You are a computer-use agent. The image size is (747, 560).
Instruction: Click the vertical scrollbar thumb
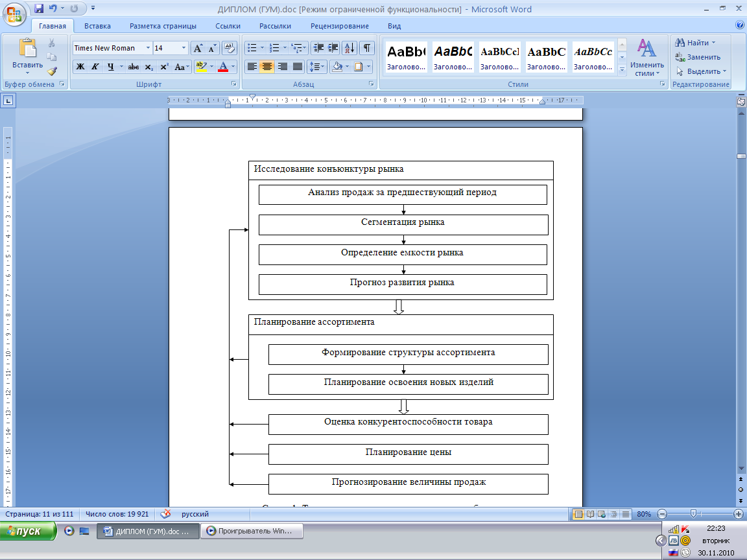click(741, 156)
